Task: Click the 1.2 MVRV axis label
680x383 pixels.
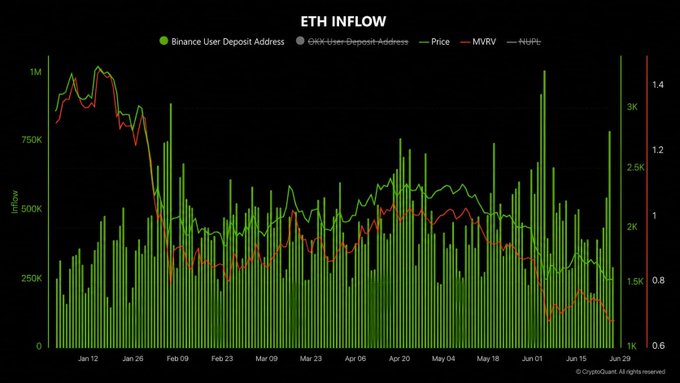Action: pos(658,150)
